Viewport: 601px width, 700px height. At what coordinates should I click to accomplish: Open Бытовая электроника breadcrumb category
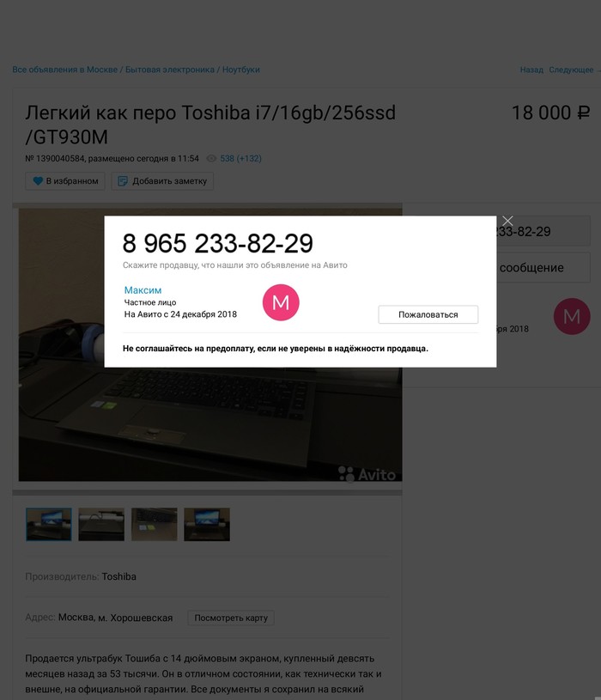click(169, 70)
